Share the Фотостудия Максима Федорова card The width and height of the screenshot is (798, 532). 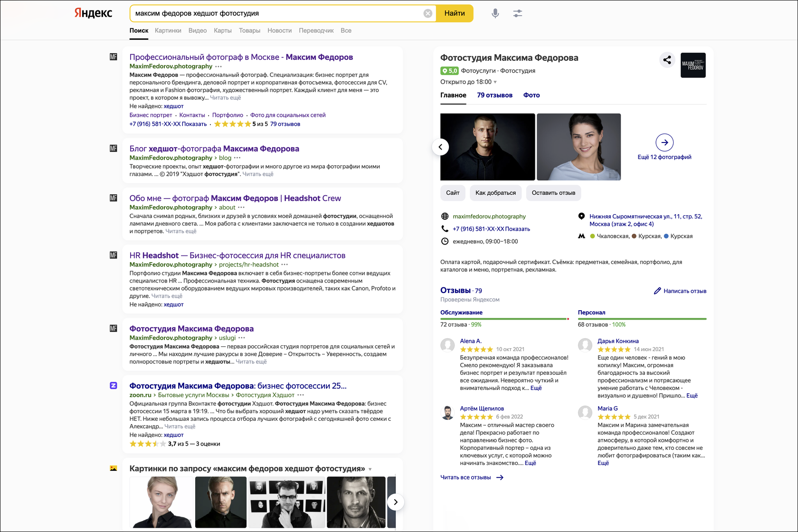click(667, 60)
